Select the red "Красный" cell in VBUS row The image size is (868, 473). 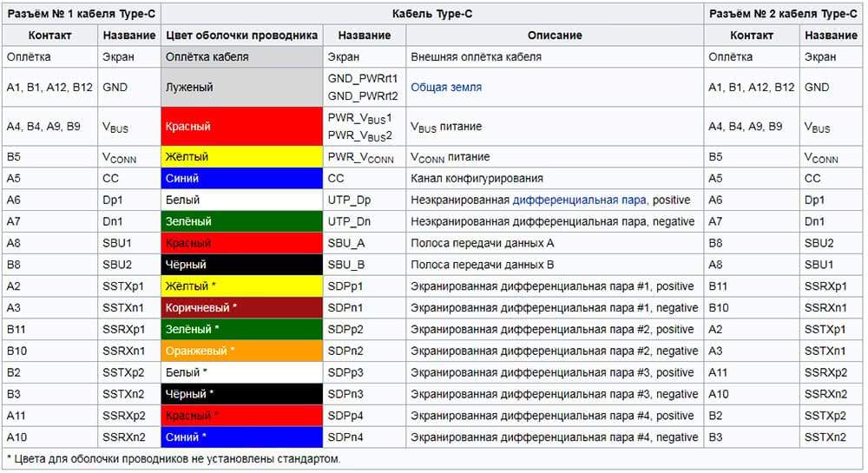(241, 127)
